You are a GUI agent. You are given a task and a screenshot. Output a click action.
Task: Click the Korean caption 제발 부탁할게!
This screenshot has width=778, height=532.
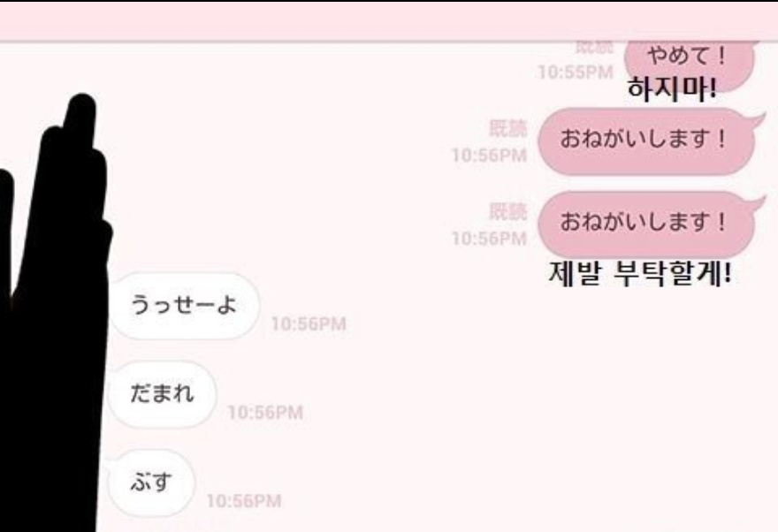pyautogui.click(x=640, y=273)
